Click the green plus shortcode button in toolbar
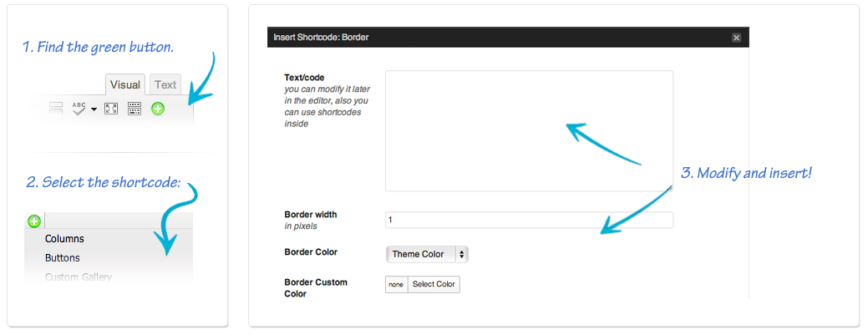Image resolution: width=868 pixels, height=335 pixels. click(158, 109)
